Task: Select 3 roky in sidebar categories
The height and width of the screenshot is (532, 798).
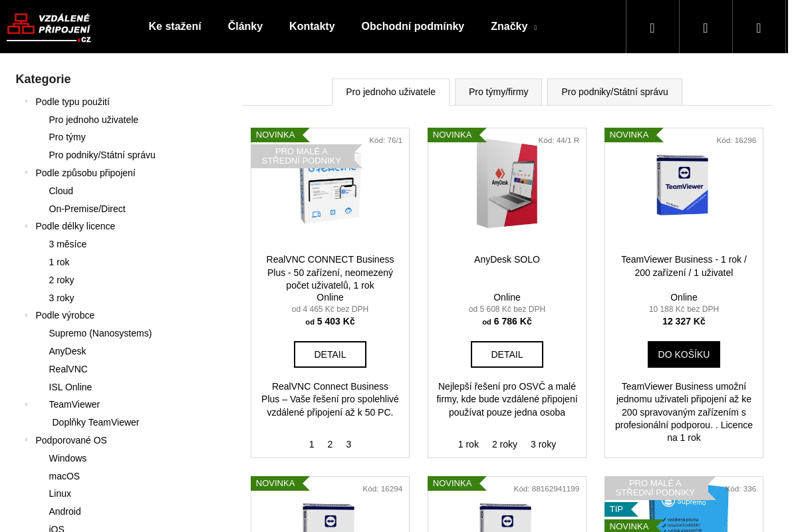Action: point(62,298)
